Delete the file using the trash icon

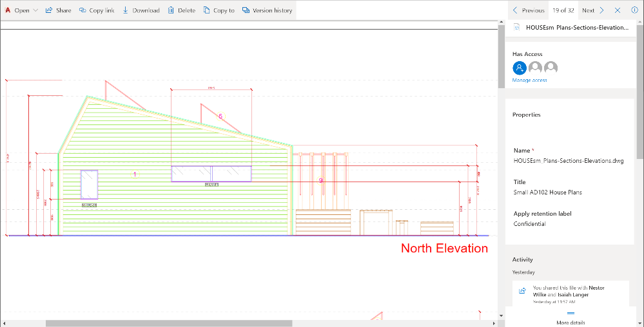click(181, 10)
